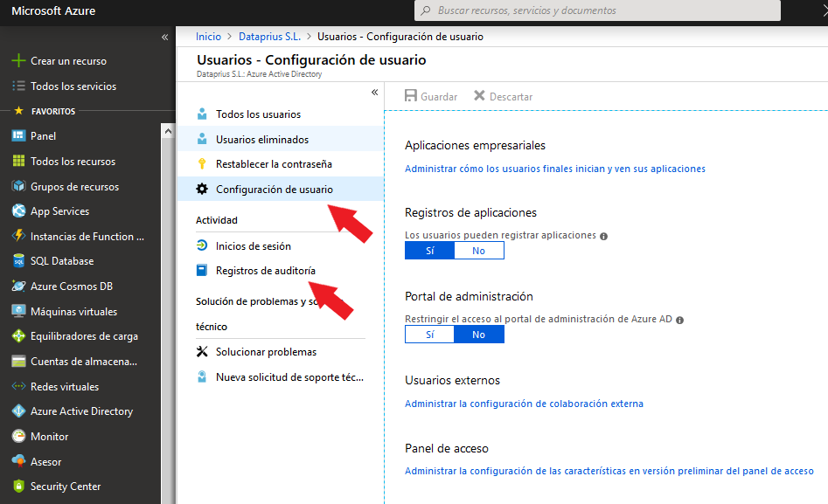Click the Descartar discard button
Viewport: 828px width, 504px height.
[503, 96]
